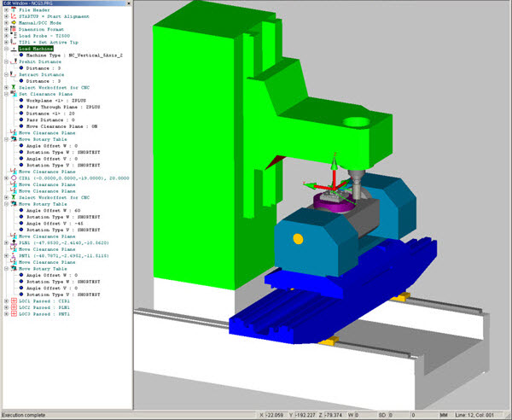
Task: Select the highlighted Load Machine command
Action: (x=37, y=50)
